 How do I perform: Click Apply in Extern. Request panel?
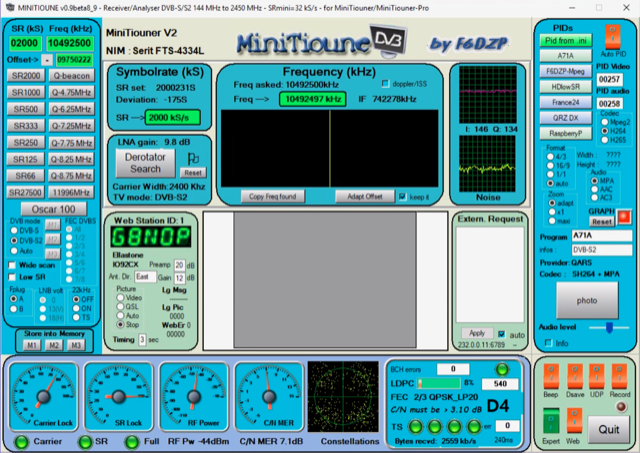pos(477,333)
